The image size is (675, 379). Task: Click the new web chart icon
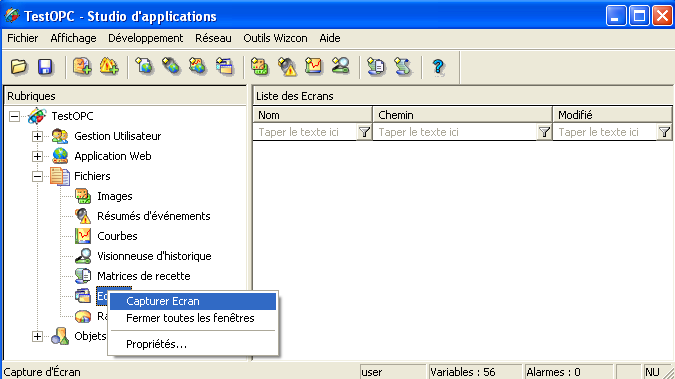[x=198, y=67]
